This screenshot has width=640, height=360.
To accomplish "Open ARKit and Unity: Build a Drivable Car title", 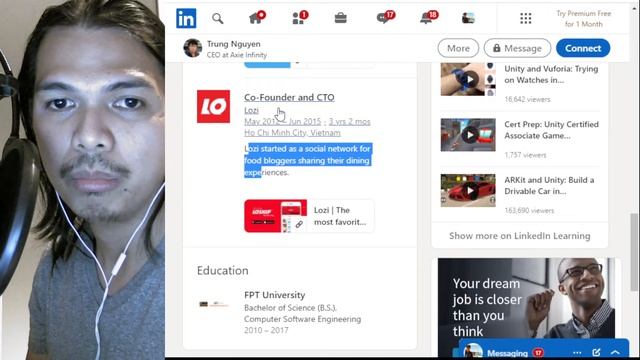I will [549, 185].
